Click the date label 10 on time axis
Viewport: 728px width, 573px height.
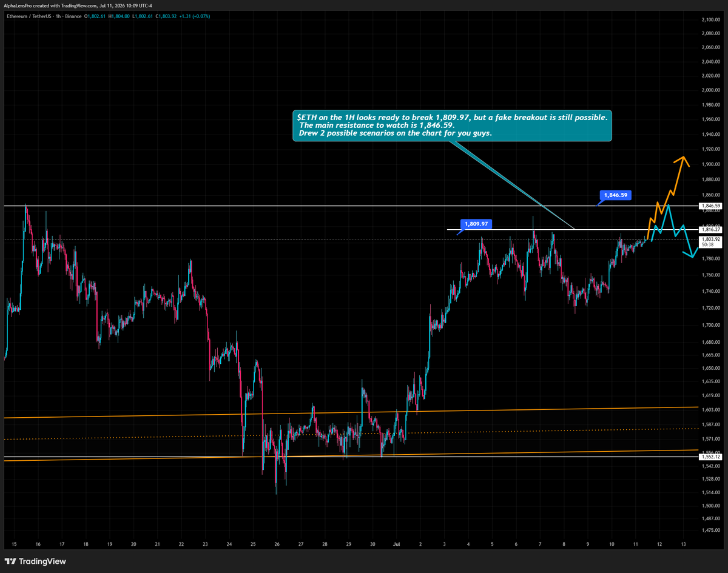(x=612, y=544)
